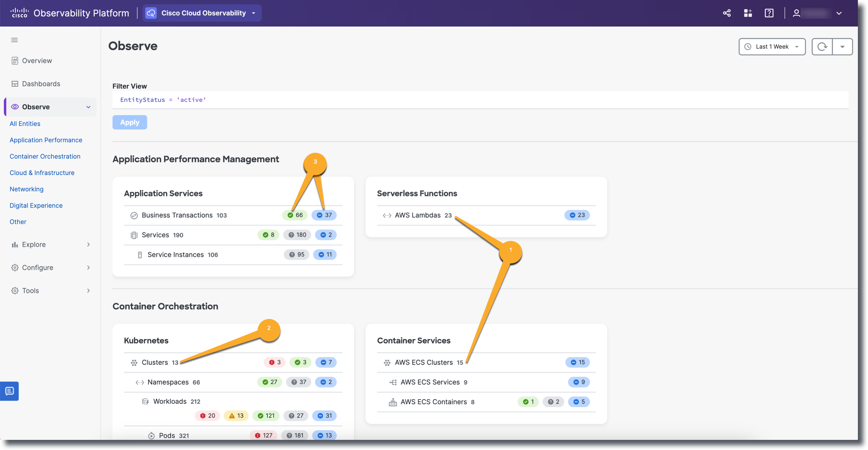This screenshot has width=868, height=450.
Task: Open the Service Instances 106 row
Action: 233,255
